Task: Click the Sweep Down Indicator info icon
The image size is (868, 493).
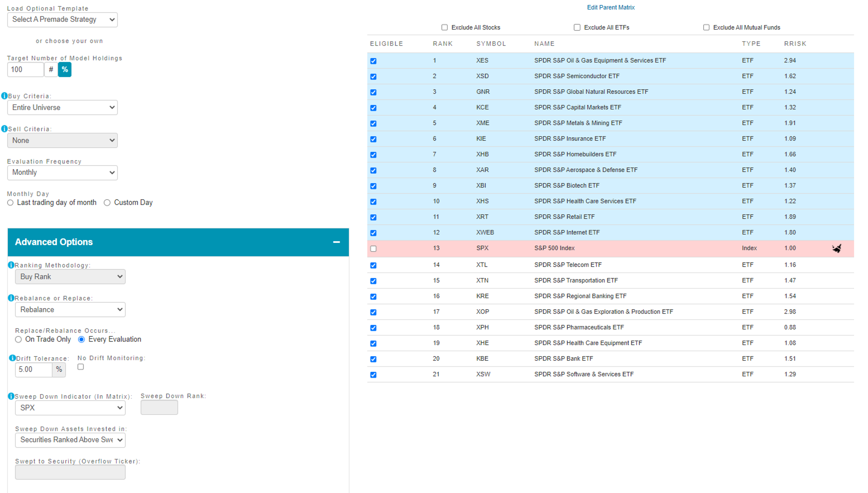Action: (x=11, y=396)
